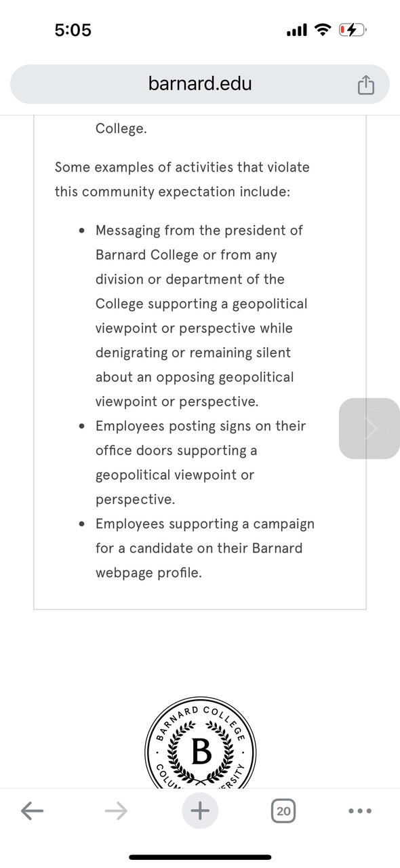Tap the home indicator bar at bottom
Screen dimensions: 400x868
point(200,857)
